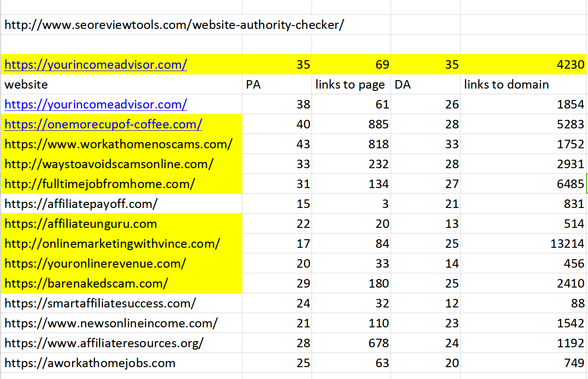Select the 1854 links to domain value
The height and width of the screenshot is (379, 588).
tap(524, 104)
